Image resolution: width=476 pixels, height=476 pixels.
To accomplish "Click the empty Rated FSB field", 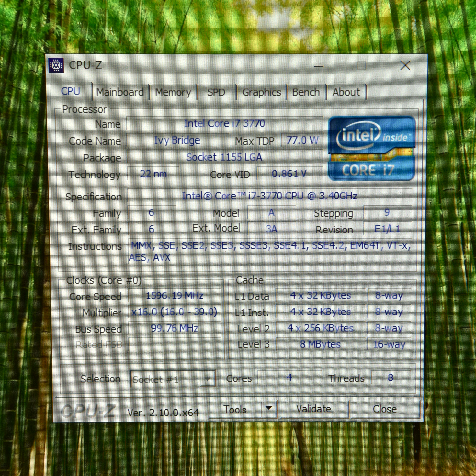I will tap(174, 344).
